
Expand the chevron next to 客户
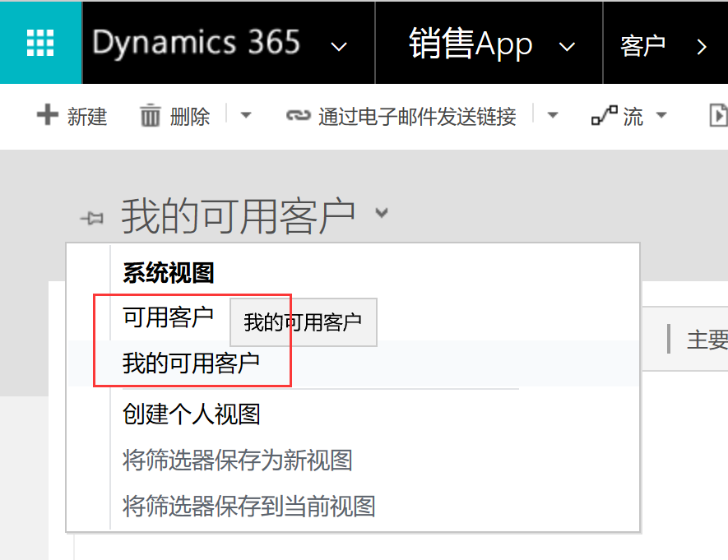(702, 47)
